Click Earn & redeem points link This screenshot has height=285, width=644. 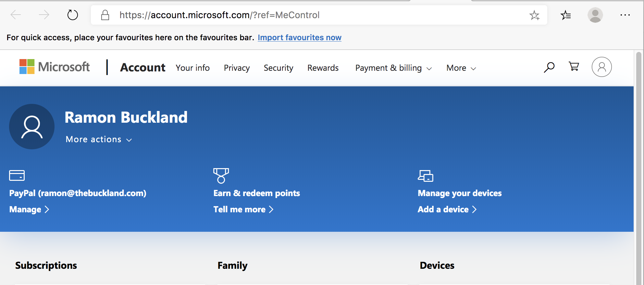[257, 193]
